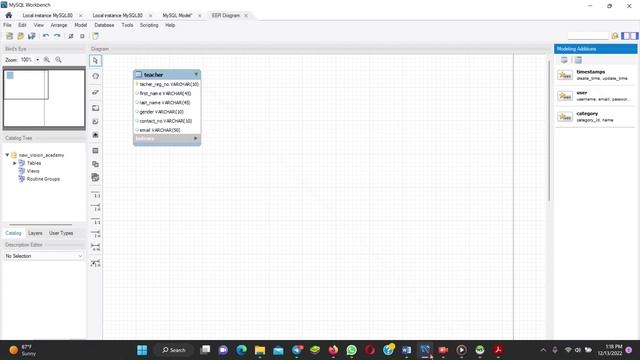Click the clipboard note icon in toolbar

95,36
